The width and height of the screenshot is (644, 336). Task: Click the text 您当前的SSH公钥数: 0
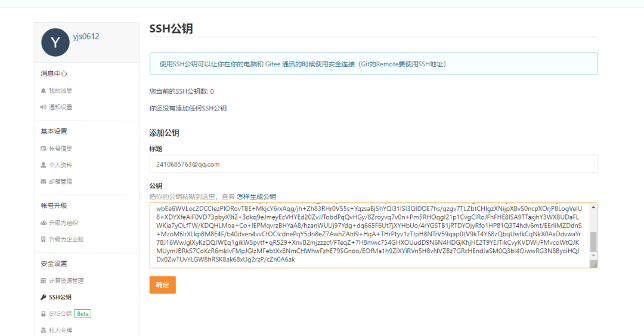(181, 91)
